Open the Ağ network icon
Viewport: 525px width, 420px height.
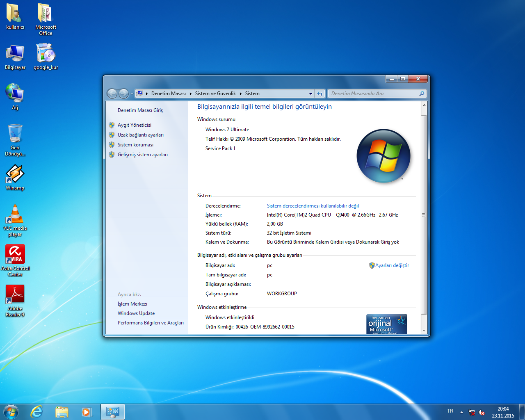pyautogui.click(x=15, y=97)
